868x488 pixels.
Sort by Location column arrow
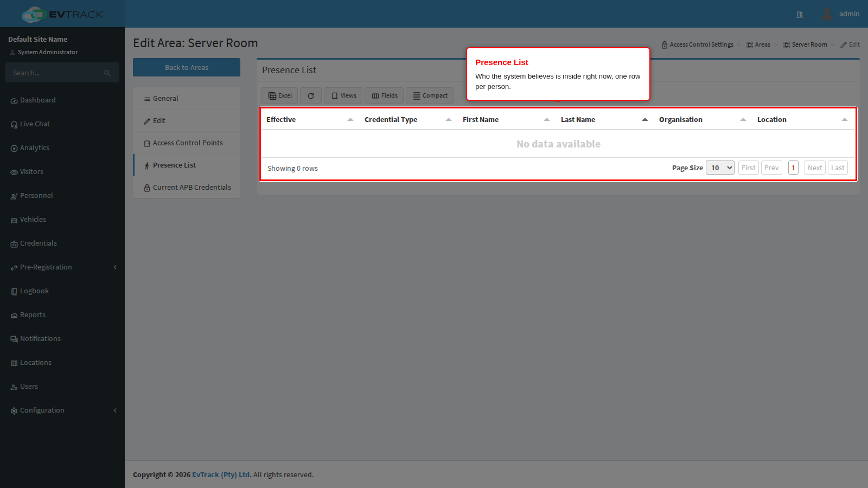click(x=845, y=120)
